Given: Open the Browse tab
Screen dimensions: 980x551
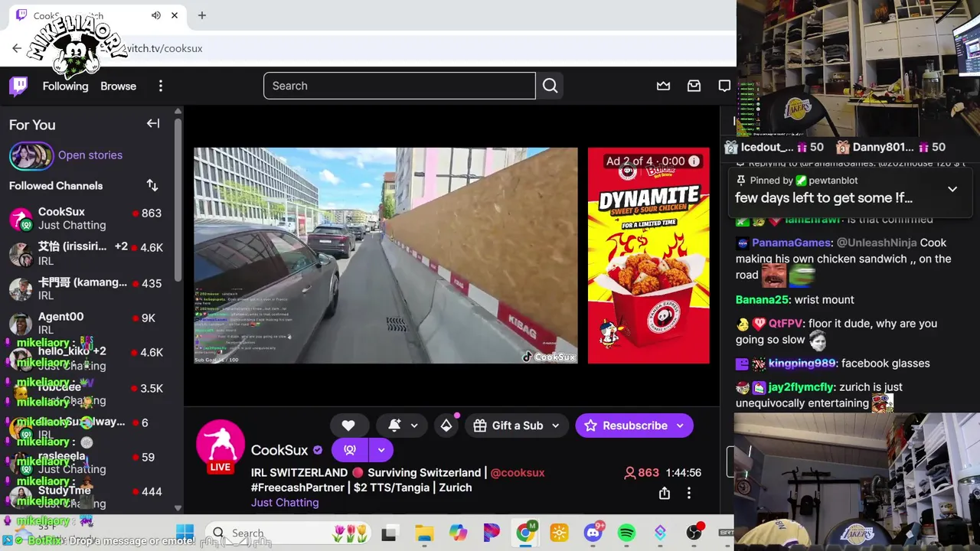Looking at the screenshot, I should (x=118, y=86).
